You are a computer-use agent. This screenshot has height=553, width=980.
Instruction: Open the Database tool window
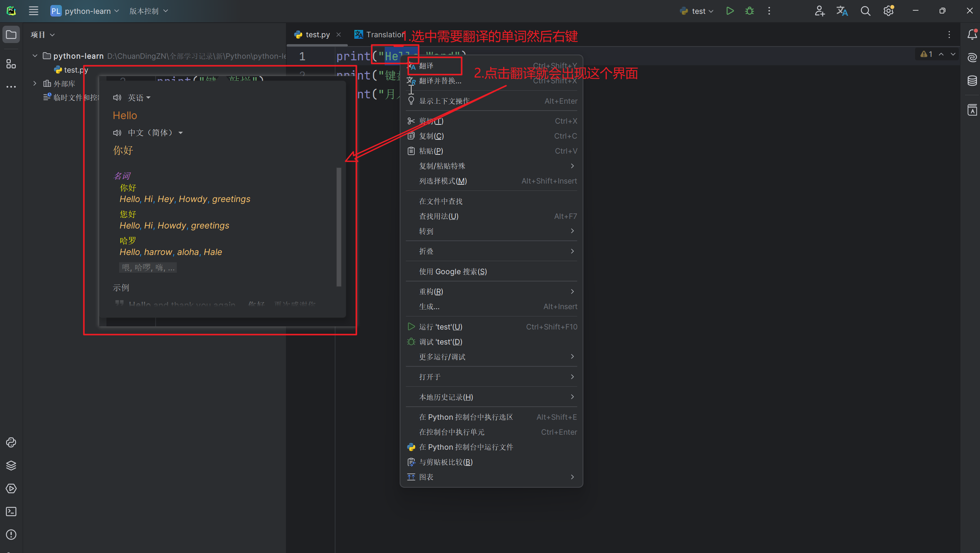pos(972,81)
